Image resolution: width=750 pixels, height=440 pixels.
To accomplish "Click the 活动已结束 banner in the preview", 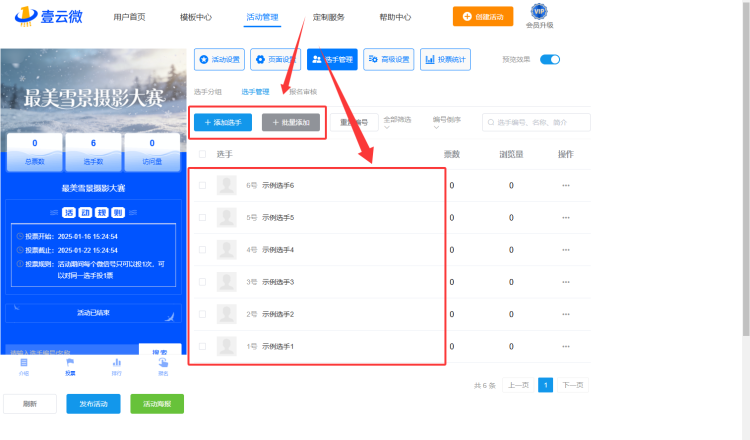I will [93, 313].
